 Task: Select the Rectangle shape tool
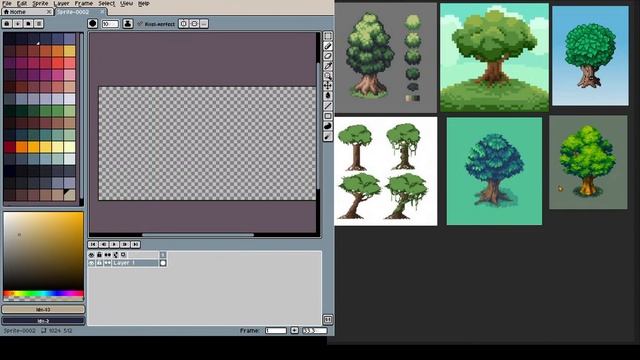(x=328, y=116)
